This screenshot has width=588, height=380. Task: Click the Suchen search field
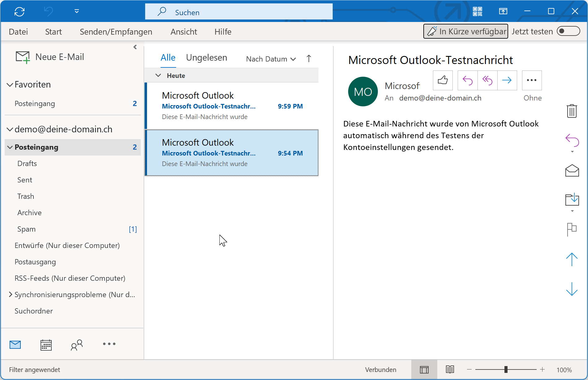[239, 12]
